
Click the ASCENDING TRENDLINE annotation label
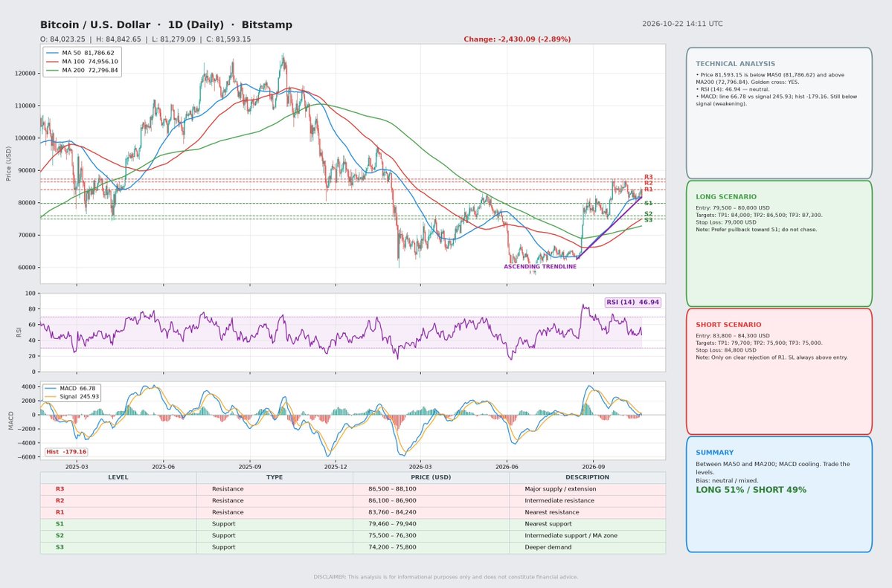[540, 267]
